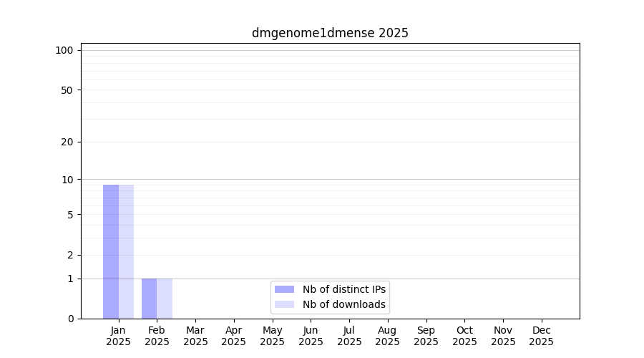Select the January distinct IPs dark bar

111,251
